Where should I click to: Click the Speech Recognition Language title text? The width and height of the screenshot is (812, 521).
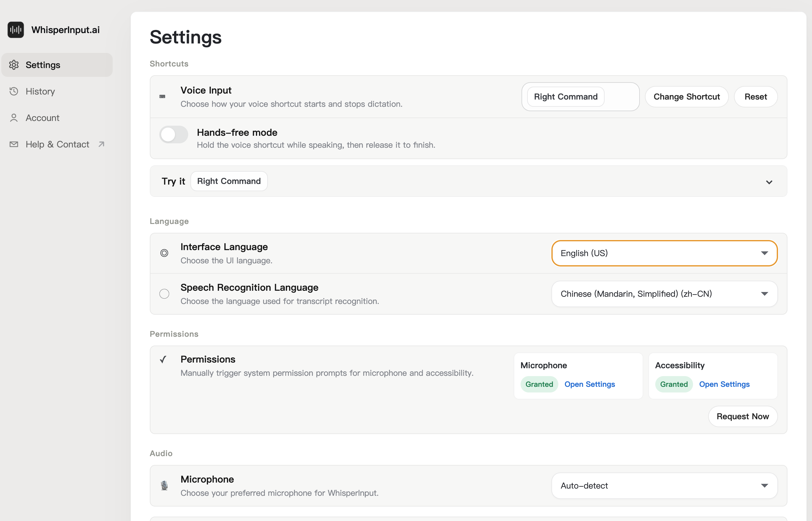250,287
